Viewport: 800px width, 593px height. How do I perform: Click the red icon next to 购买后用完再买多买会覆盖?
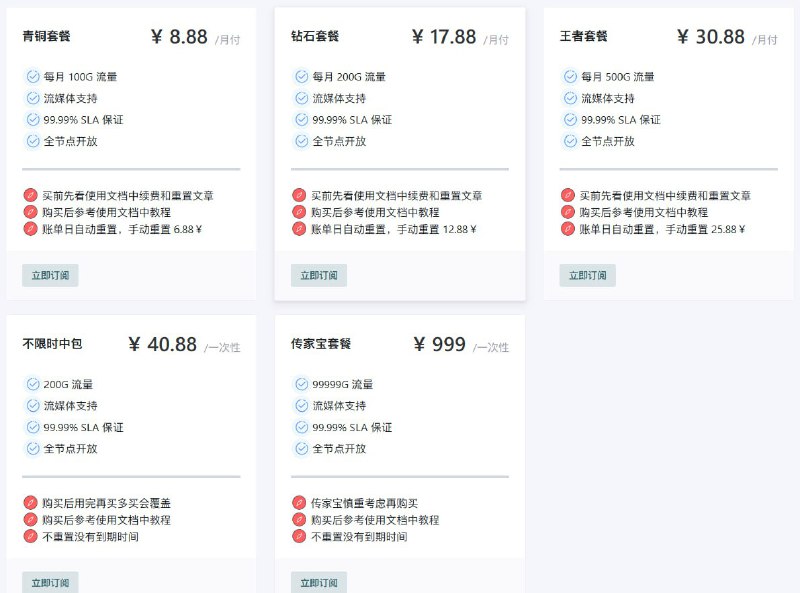[x=31, y=503]
